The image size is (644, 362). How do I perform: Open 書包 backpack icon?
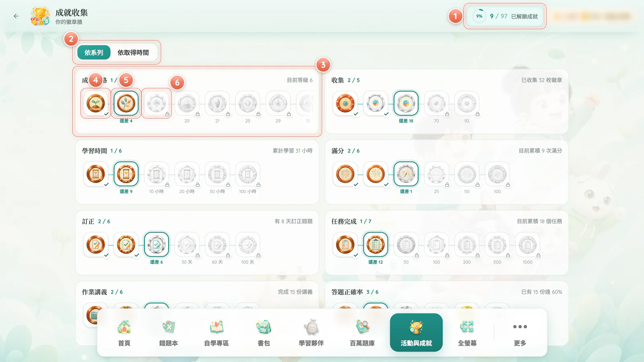tap(264, 332)
